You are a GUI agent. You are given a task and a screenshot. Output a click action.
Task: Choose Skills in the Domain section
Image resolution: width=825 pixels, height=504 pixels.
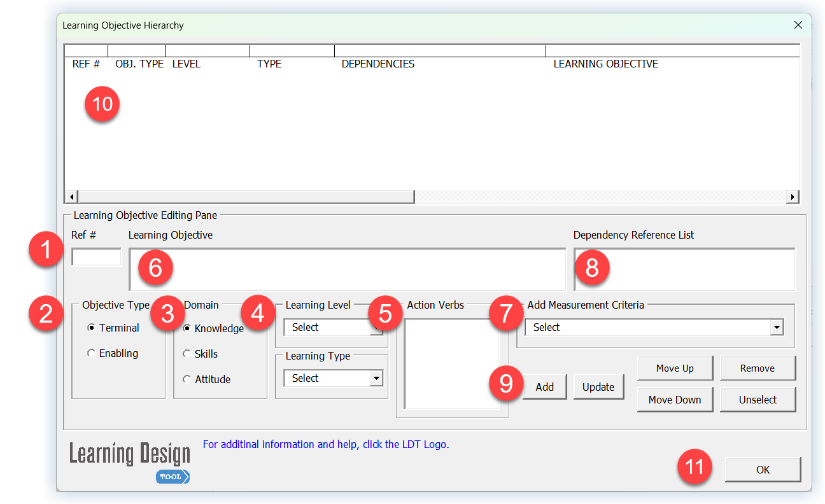(187, 353)
